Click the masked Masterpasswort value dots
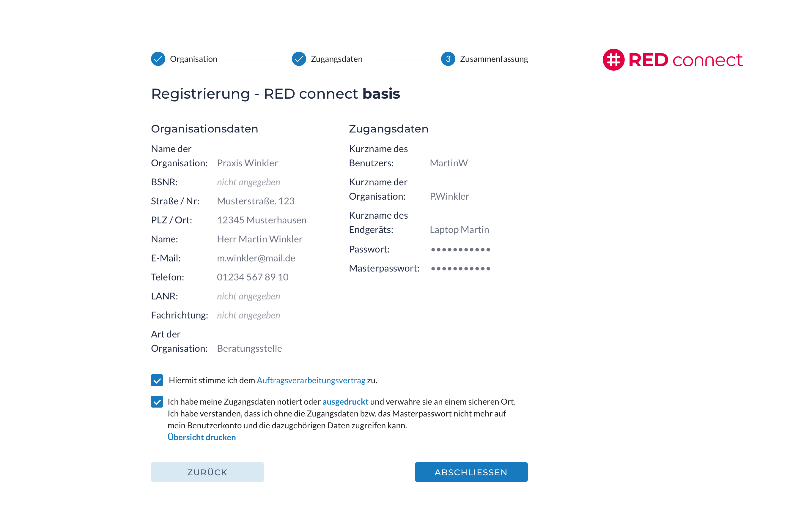 [460, 269]
